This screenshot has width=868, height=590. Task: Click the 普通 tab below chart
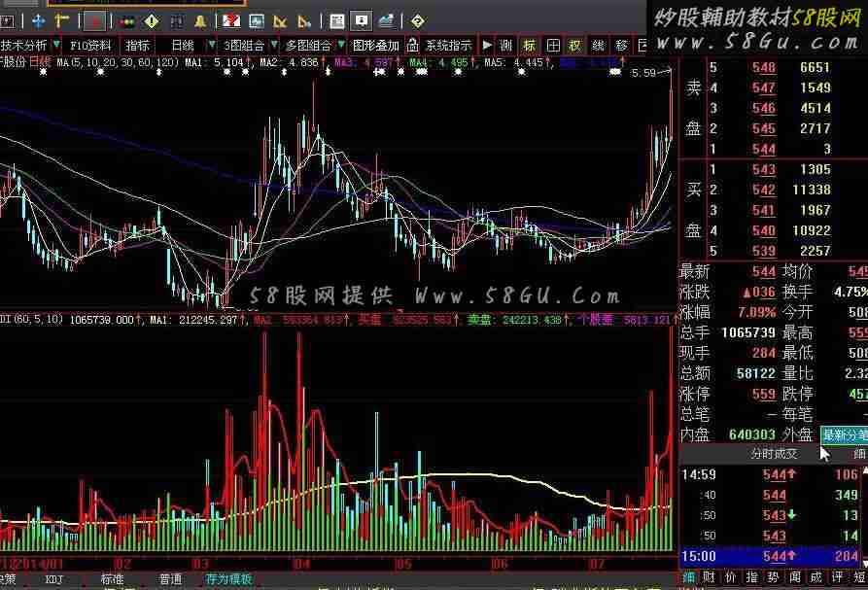pyautogui.click(x=170, y=579)
